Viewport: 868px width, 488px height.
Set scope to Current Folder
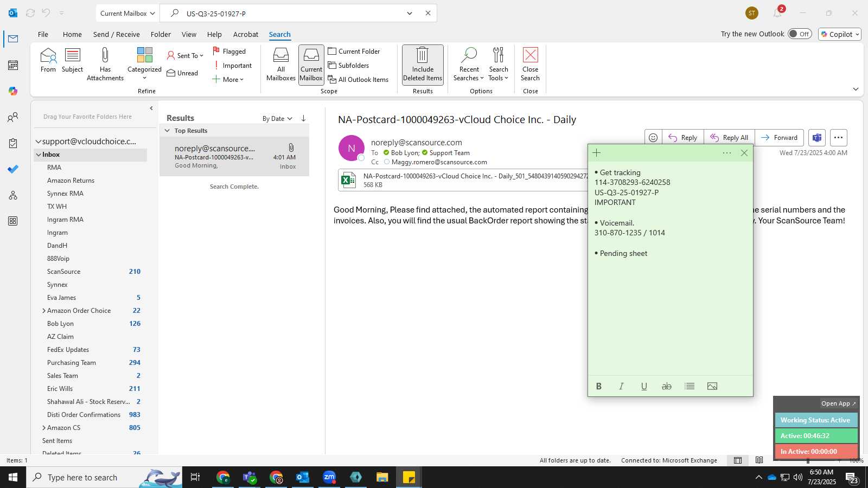[x=354, y=51]
